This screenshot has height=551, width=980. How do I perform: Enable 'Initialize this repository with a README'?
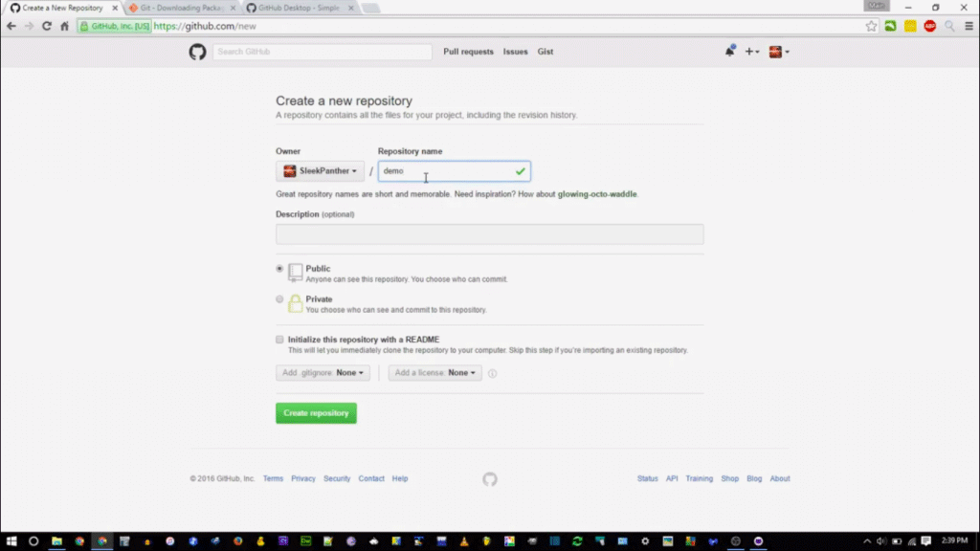[x=279, y=340]
